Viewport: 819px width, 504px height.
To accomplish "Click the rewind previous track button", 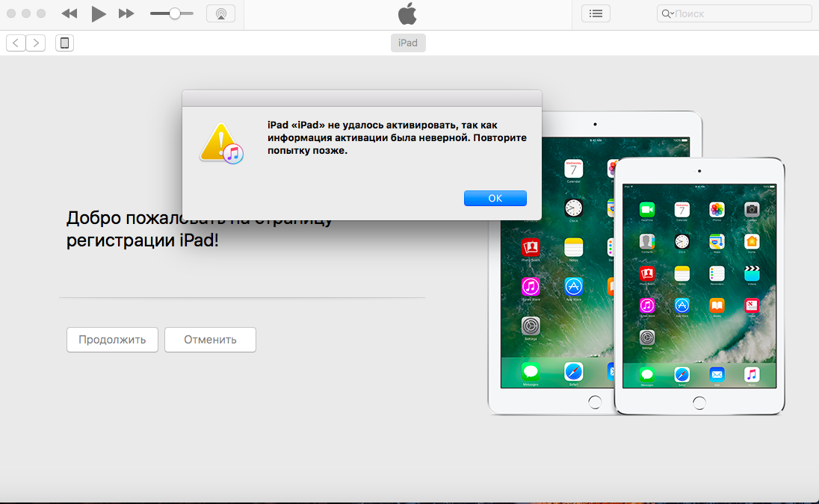I will (69, 13).
